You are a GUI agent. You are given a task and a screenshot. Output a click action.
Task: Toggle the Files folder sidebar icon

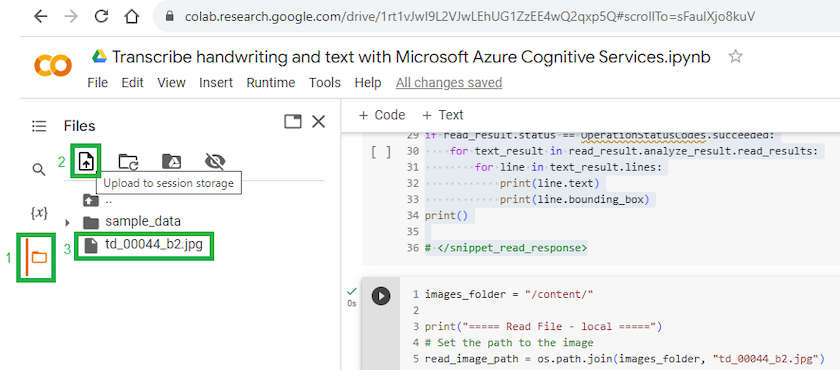[x=39, y=258]
